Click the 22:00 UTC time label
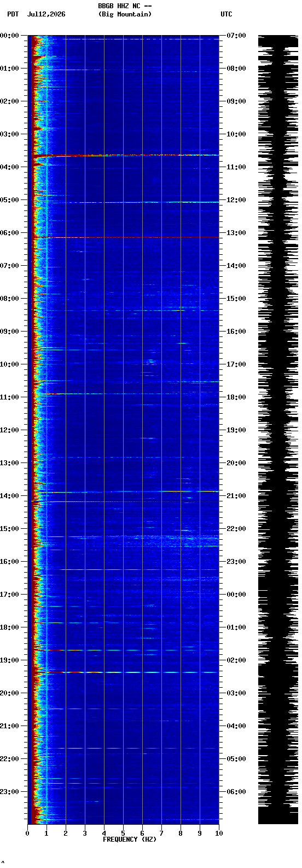Image resolution: width=302 pixels, height=868 pixels. [236, 529]
